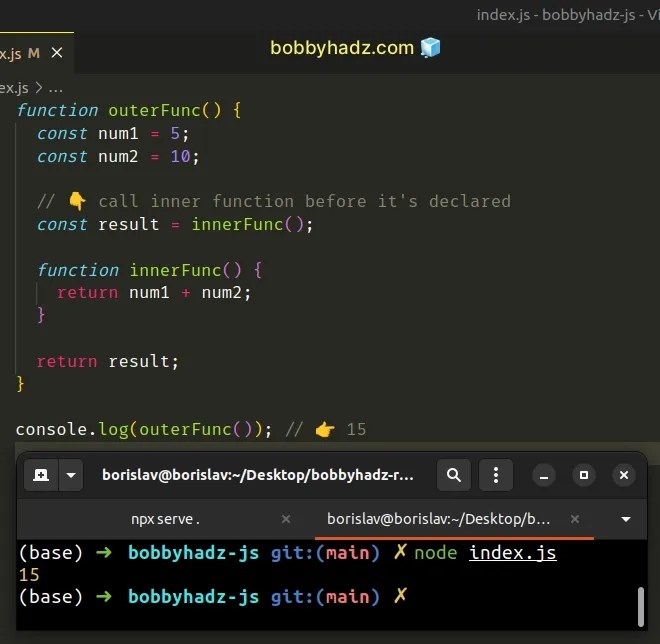Click terminal title 'borislav@borislav:~/Desktop/bobbyhadz-r…'
Image resolution: width=660 pixels, height=644 pixels.
(x=258, y=475)
